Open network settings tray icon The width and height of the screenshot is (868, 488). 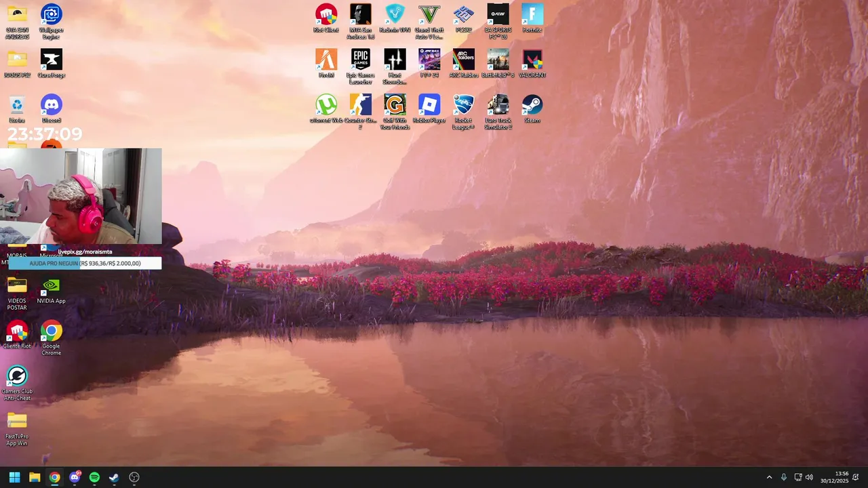coord(798,477)
